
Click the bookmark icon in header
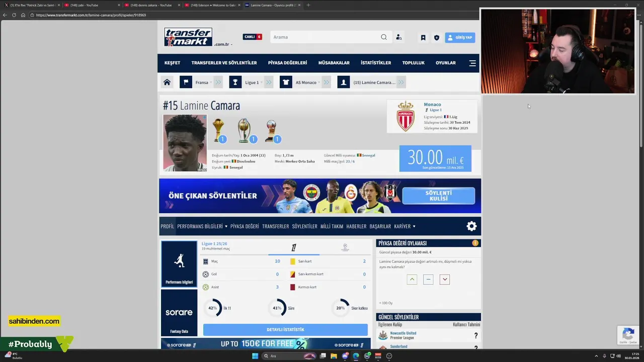click(x=423, y=38)
